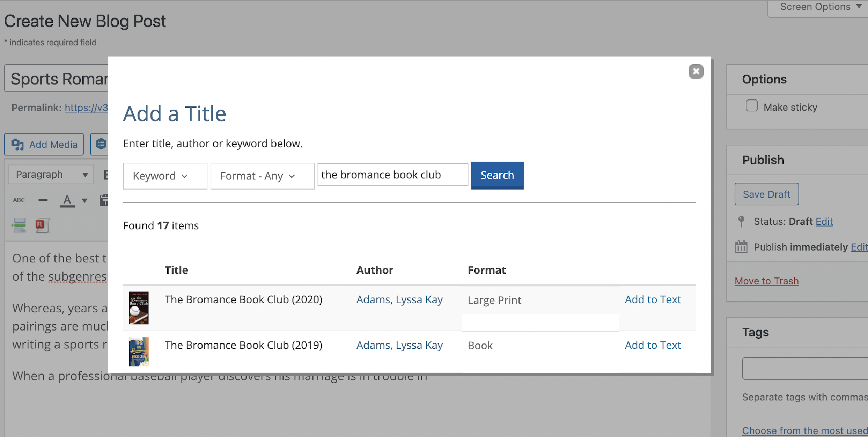The height and width of the screenshot is (437, 868).
Task: Click the blue hexagon icon beside Add Media
Action: [101, 144]
